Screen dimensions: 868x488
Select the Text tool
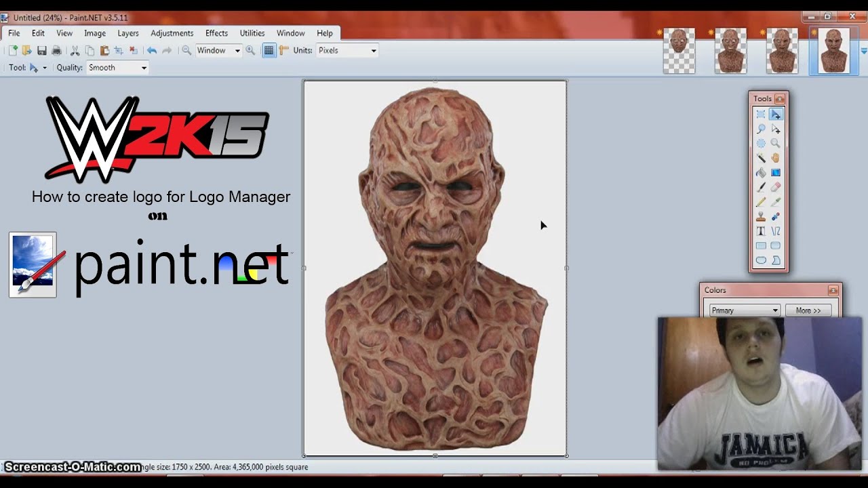point(761,231)
